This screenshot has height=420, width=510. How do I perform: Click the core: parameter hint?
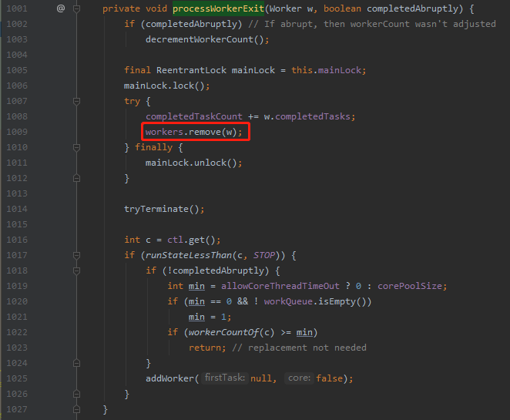pyautogui.click(x=299, y=378)
